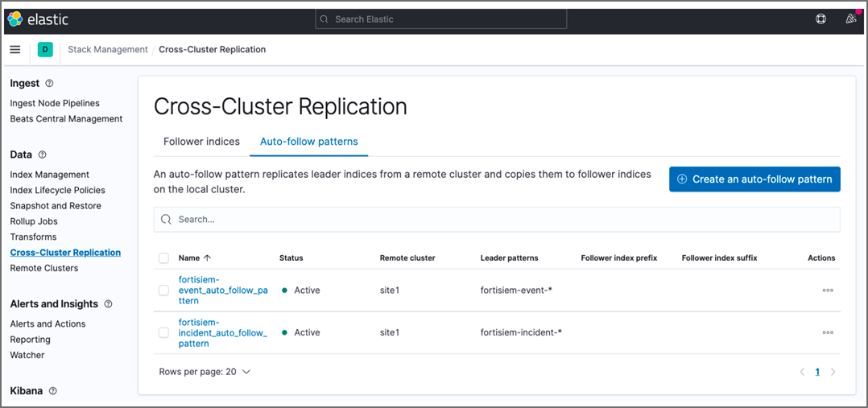
Task: Switch to the Follower indices tab
Action: (201, 142)
